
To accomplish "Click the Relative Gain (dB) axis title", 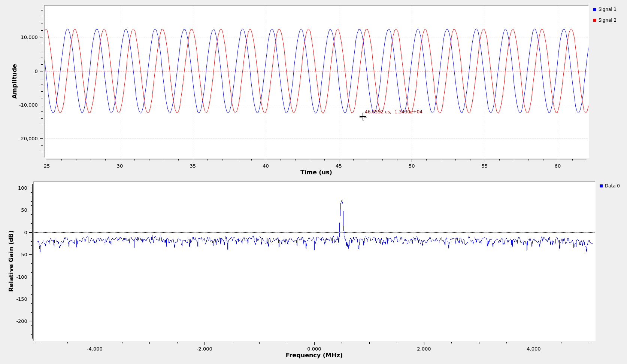I will (11, 261).
